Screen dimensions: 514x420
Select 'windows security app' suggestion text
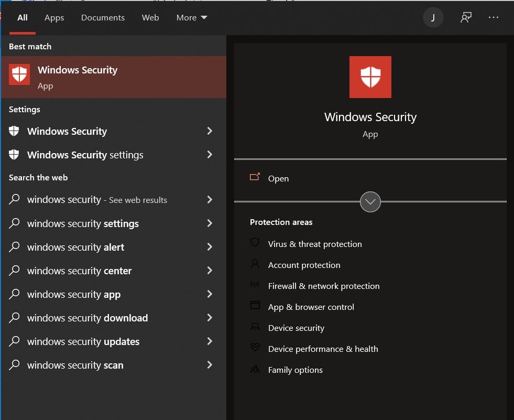click(x=74, y=295)
